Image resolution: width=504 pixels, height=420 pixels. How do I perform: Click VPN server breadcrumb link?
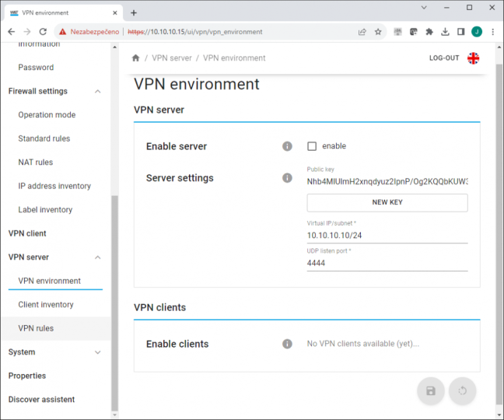coord(172,58)
